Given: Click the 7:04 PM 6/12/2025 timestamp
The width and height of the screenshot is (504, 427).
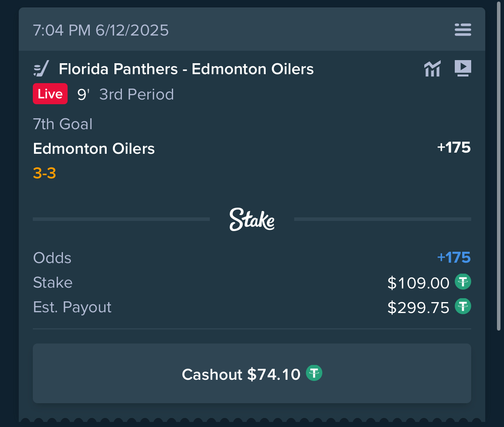Looking at the screenshot, I should pyautogui.click(x=101, y=30).
